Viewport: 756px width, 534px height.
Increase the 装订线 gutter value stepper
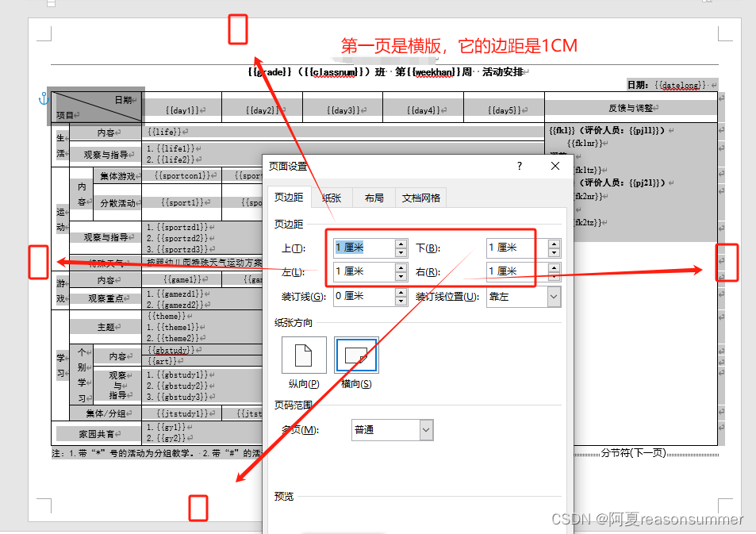[x=400, y=291]
